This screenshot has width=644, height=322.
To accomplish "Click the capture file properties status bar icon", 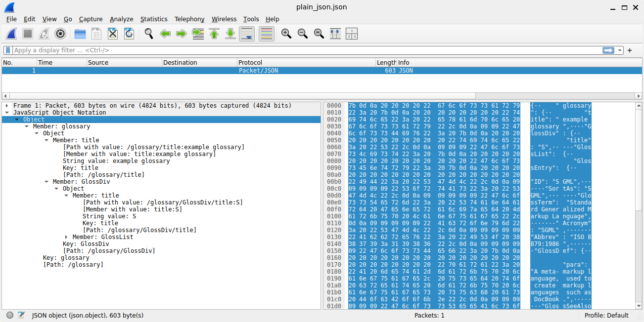I will click(x=21, y=315).
